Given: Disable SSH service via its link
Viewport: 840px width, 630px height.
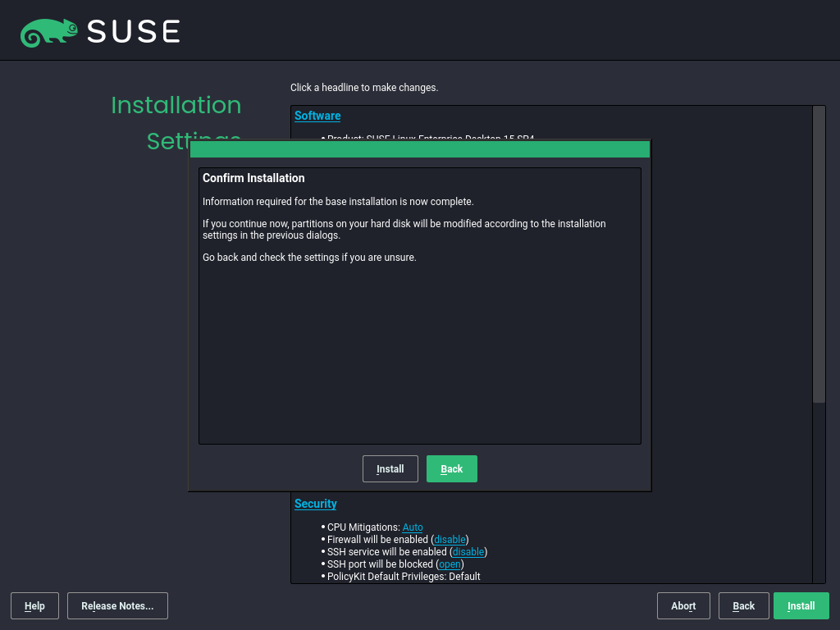Looking at the screenshot, I should coord(468,552).
